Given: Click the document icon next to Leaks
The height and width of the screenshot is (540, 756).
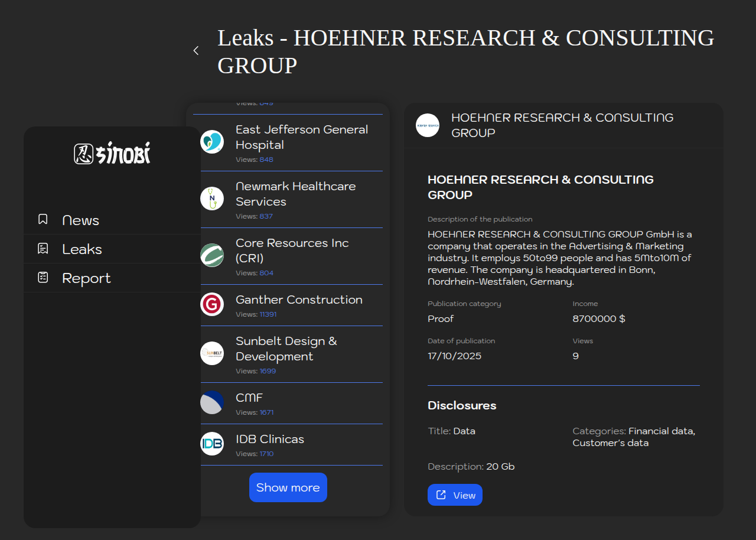Looking at the screenshot, I should click(43, 249).
